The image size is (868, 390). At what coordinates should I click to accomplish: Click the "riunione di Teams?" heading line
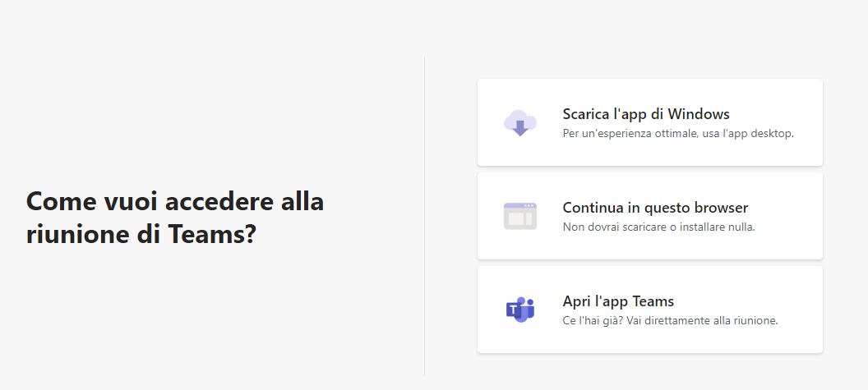pos(141,233)
